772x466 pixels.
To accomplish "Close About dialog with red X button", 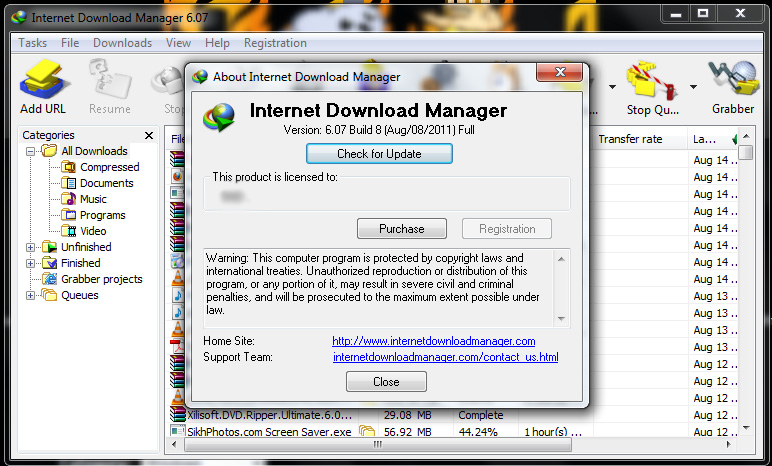I will click(x=560, y=72).
